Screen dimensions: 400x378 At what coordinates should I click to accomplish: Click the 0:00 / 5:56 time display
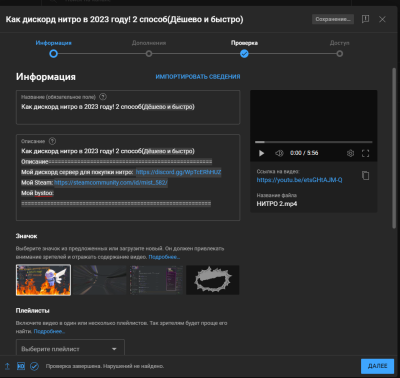pos(304,153)
